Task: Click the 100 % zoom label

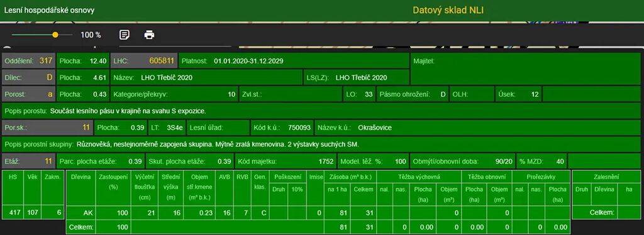Action: tap(91, 35)
